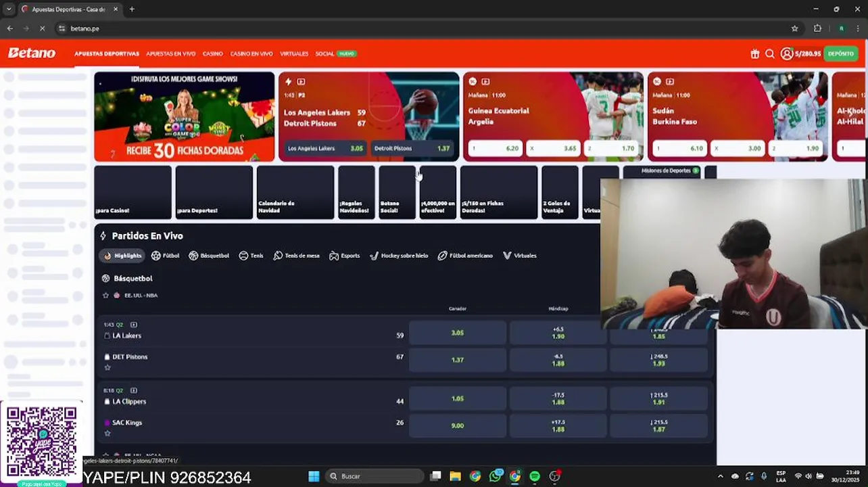This screenshot has width=868, height=487.
Task: Filter live matches by Fútbol americano
Action: tap(465, 256)
